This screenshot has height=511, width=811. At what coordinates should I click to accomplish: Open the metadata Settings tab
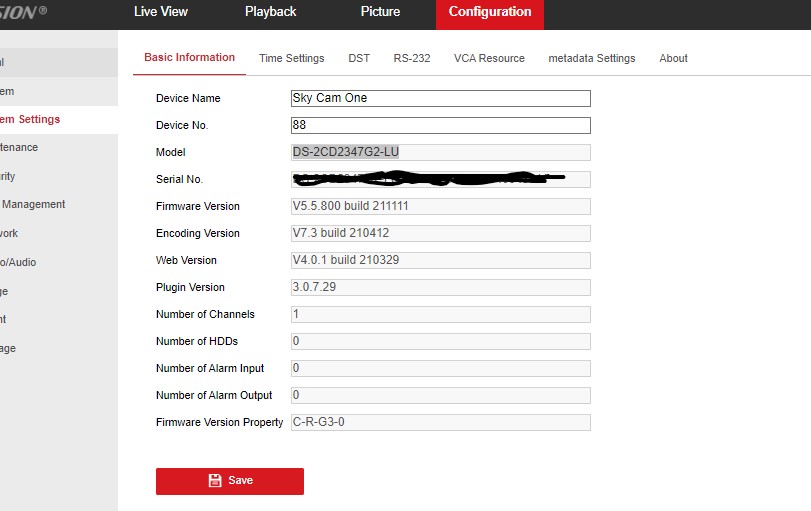pos(591,59)
